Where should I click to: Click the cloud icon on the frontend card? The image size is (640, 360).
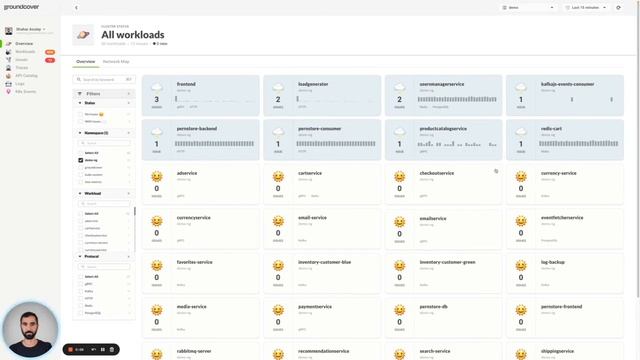point(157,87)
